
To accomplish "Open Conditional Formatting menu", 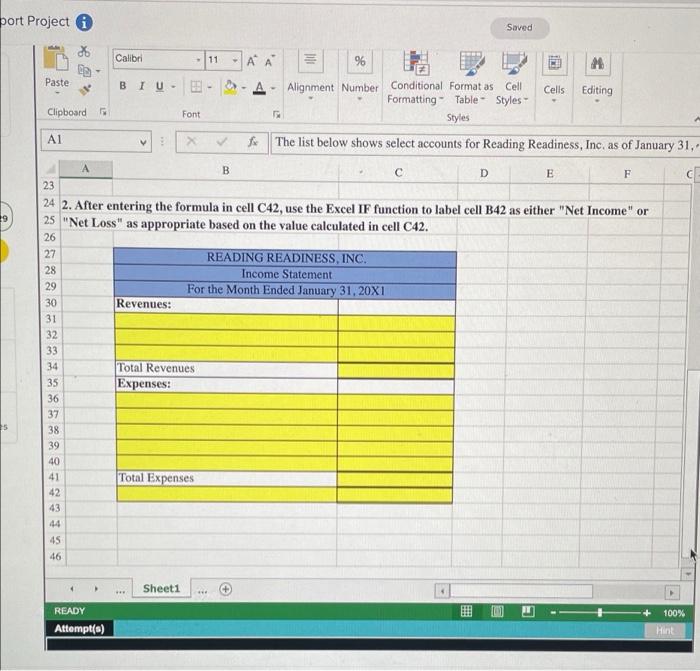I will (416, 78).
